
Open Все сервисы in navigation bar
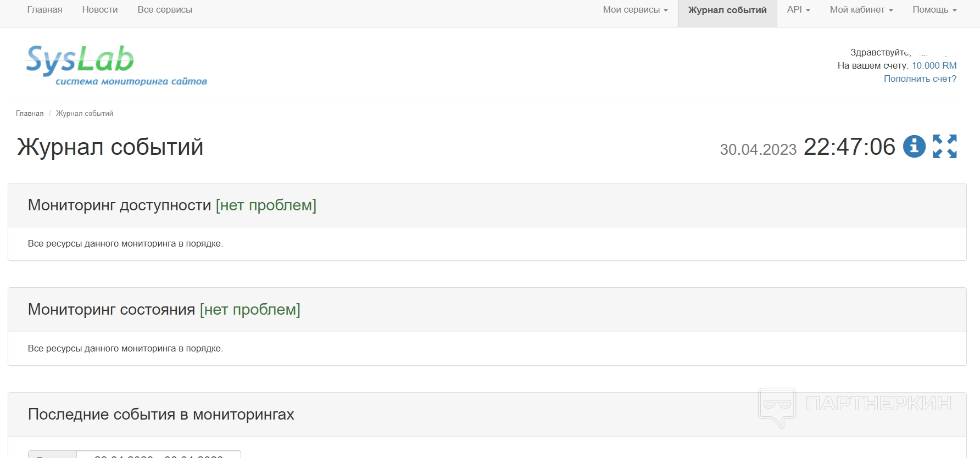pos(165,10)
